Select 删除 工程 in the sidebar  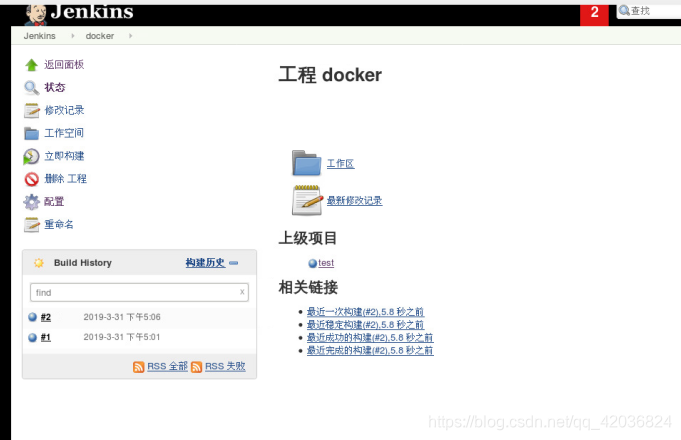click(x=65, y=179)
